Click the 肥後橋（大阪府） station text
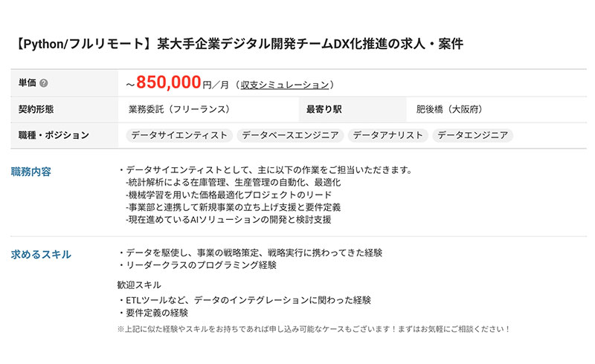This screenshot has height=364, width=595. [x=449, y=109]
